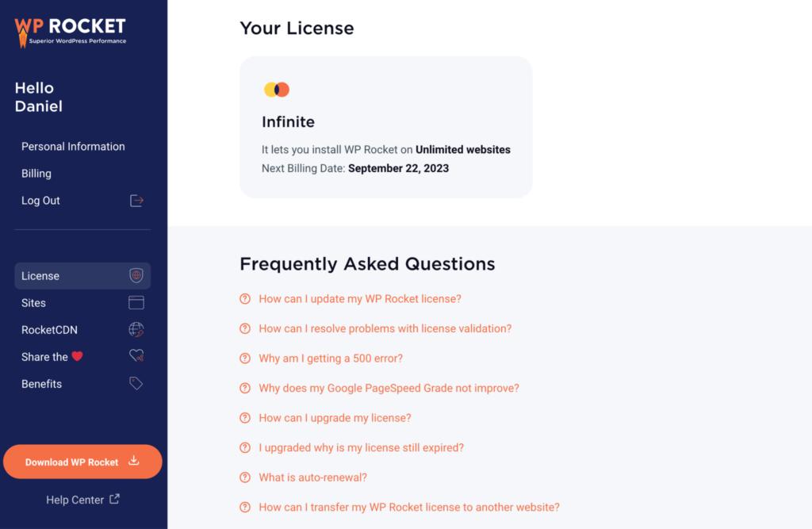812x529 pixels.
Task: Click the Help Center external link icon
Action: pos(114,500)
